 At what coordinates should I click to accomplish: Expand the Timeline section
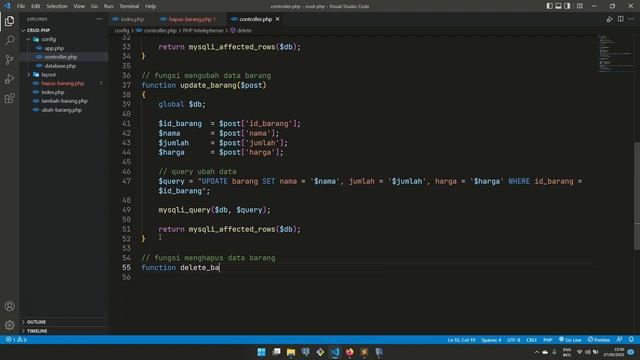37,331
